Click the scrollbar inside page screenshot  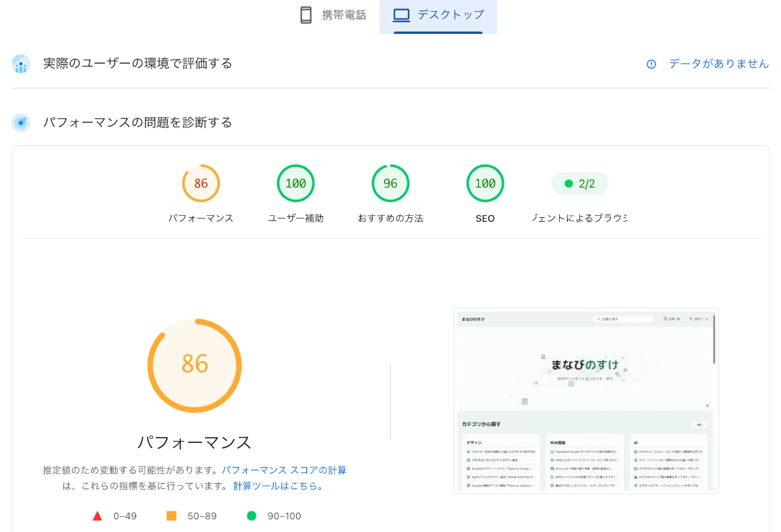715,338
